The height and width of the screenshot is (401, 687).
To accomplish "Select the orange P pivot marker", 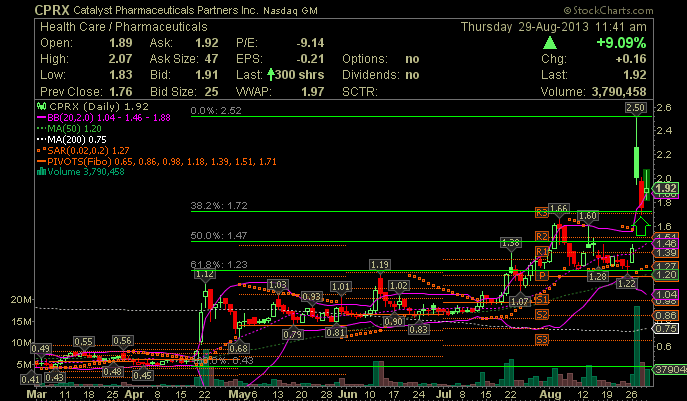I will [x=541, y=275].
